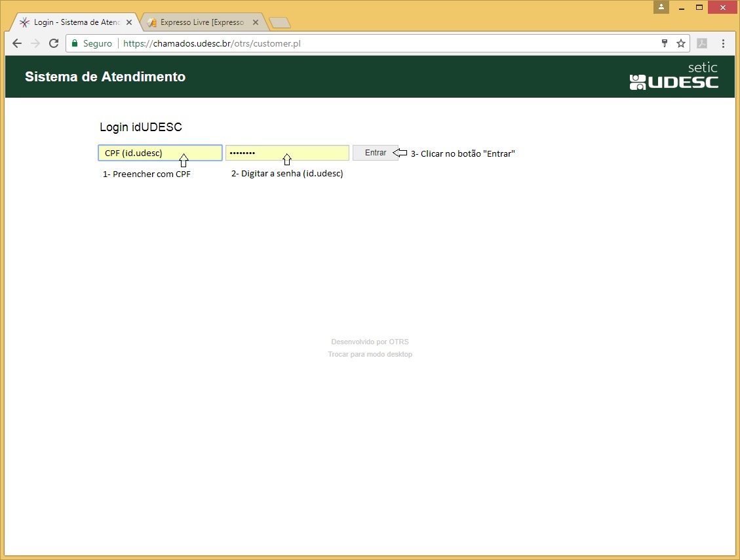Bookmark this page with the star icon

pos(681,43)
